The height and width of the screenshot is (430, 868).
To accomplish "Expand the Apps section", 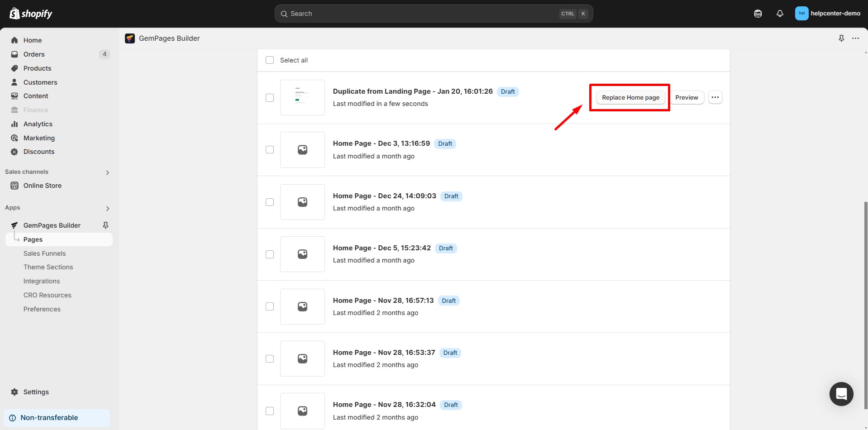I will (x=108, y=208).
